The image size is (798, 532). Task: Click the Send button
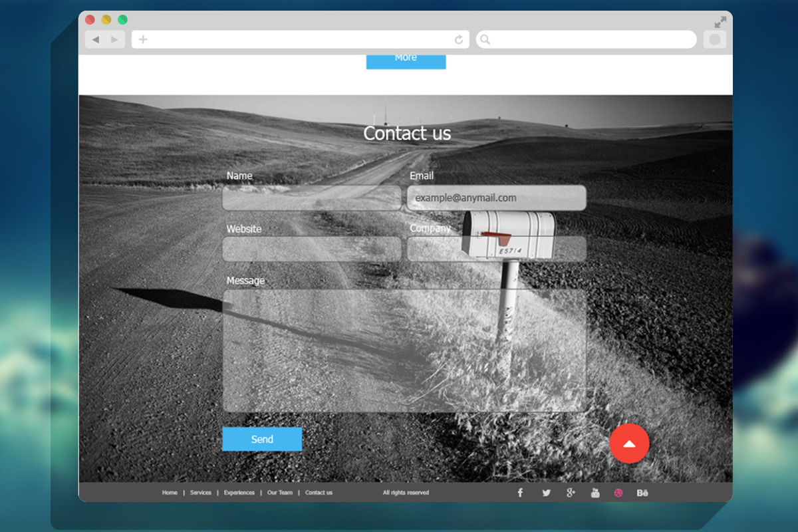click(262, 439)
